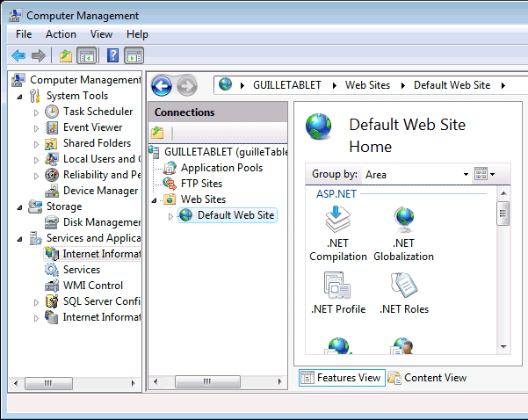Open the .NET Roles feature
The image size is (528, 420).
(404, 293)
